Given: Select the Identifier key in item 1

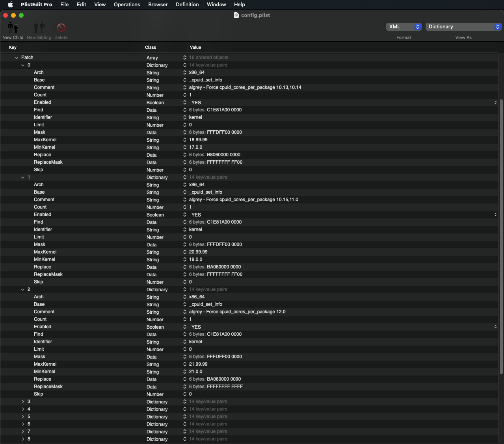Looking at the screenshot, I should pos(43,229).
